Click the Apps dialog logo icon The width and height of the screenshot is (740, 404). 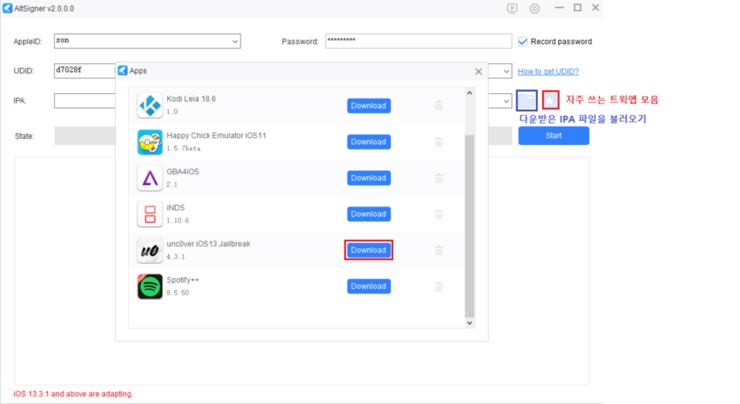(x=123, y=70)
